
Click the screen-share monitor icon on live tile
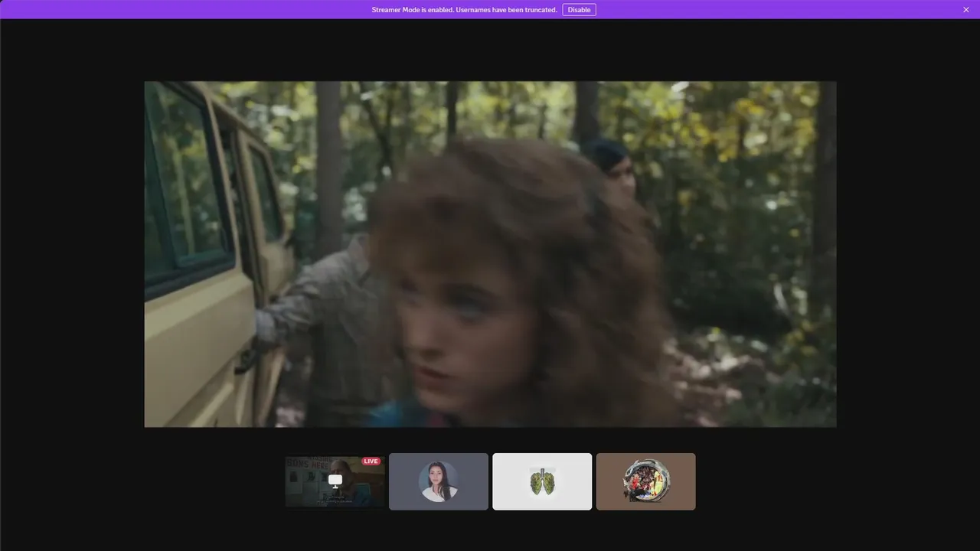(335, 481)
